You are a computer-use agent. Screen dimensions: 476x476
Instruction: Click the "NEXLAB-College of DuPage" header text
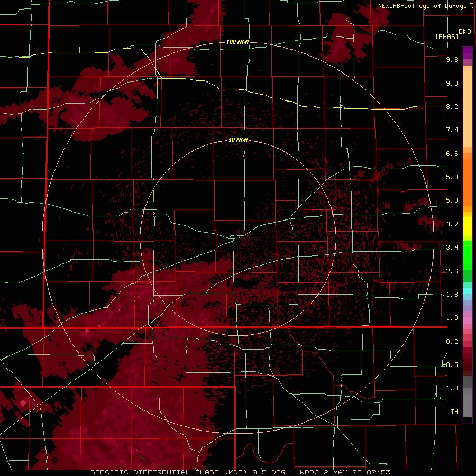423,6
